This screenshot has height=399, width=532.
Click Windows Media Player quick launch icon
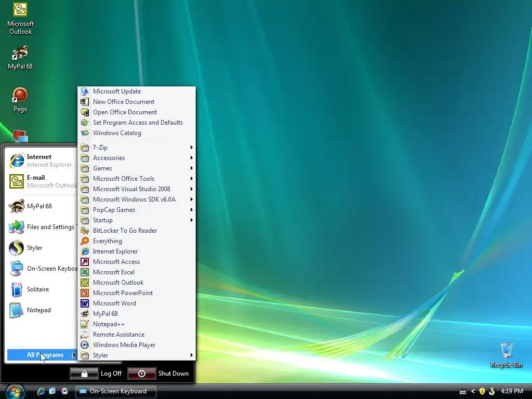64,391
